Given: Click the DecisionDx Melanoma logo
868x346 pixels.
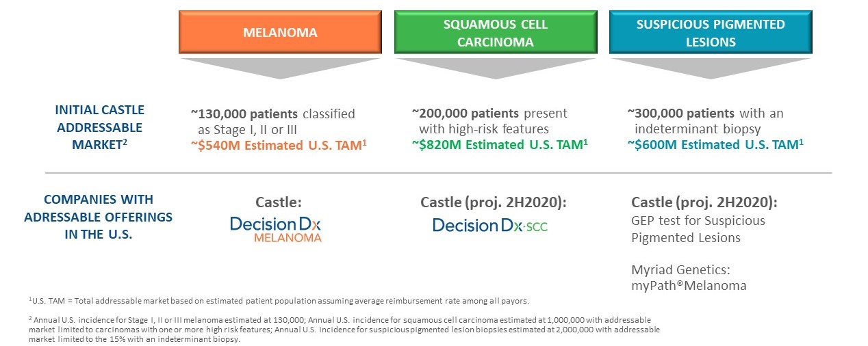Looking at the screenshot, I should point(276,229).
